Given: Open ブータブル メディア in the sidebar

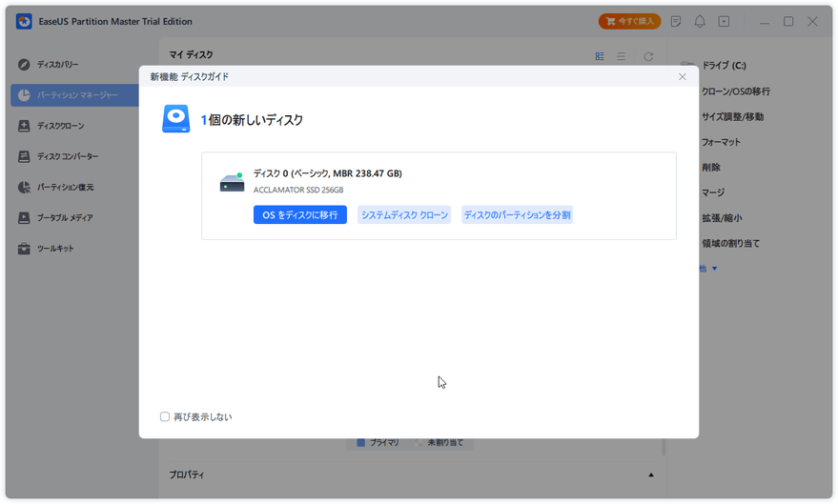Looking at the screenshot, I should tap(65, 218).
